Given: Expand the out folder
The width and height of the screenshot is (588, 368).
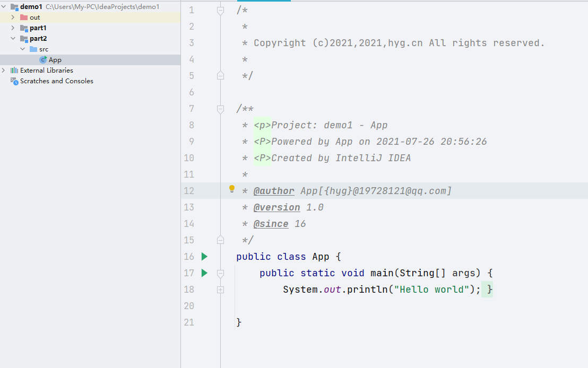Looking at the screenshot, I should point(13,17).
